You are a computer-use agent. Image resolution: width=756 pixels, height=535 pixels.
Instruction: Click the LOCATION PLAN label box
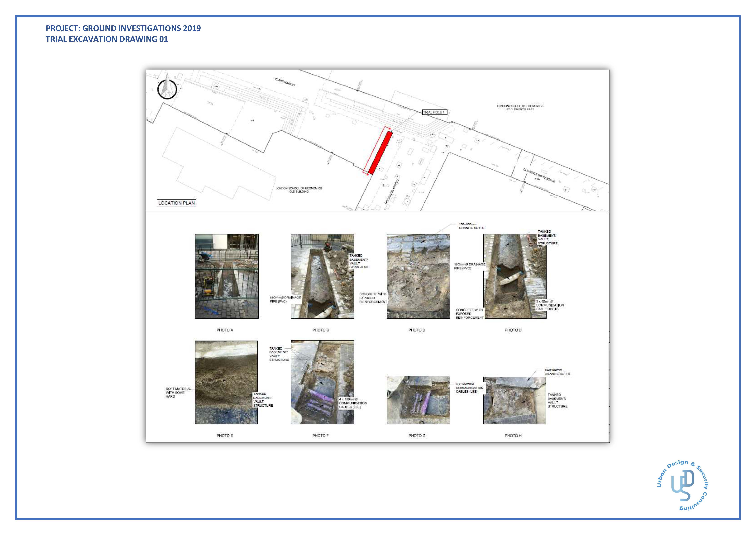176,203
